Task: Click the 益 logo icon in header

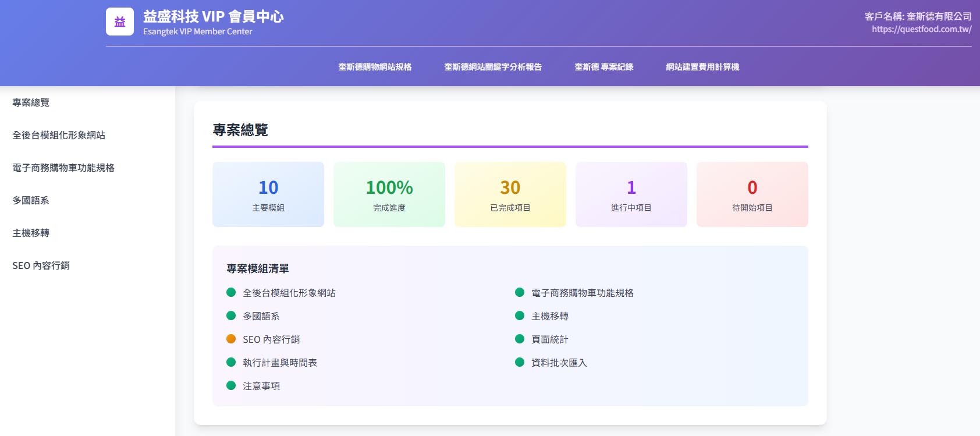Action: tap(120, 22)
